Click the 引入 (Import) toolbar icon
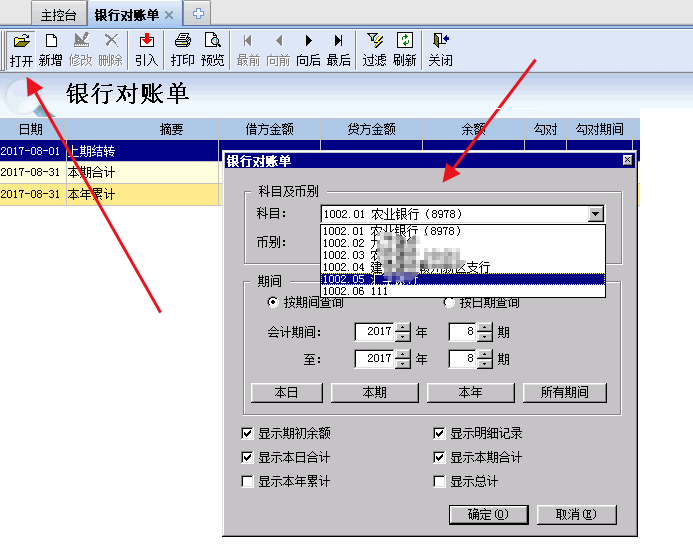The image size is (693, 552). (x=146, y=49)
